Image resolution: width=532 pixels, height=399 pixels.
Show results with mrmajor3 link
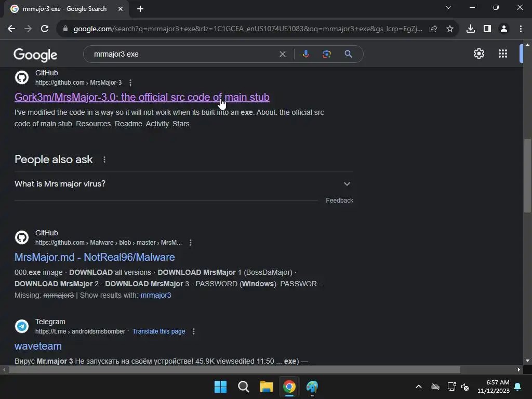156,295
